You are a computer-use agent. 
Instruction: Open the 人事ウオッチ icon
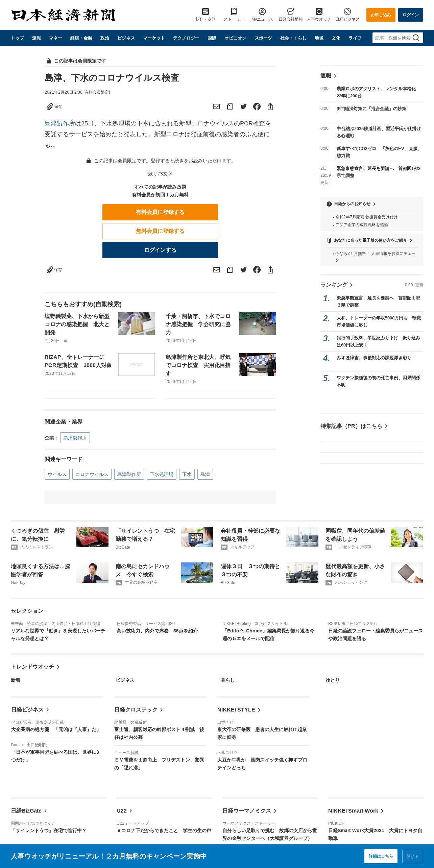pyautogui.click(x=319, y=15)
